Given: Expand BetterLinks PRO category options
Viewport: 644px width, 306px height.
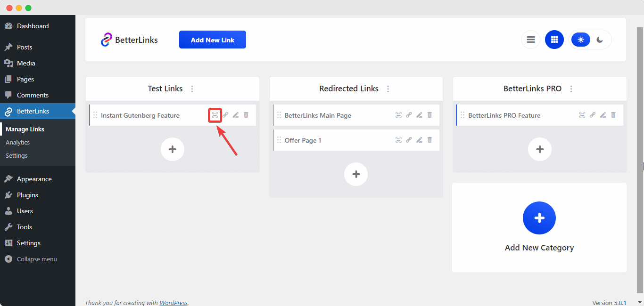Looking at the screenshot, I should (571, 89).
